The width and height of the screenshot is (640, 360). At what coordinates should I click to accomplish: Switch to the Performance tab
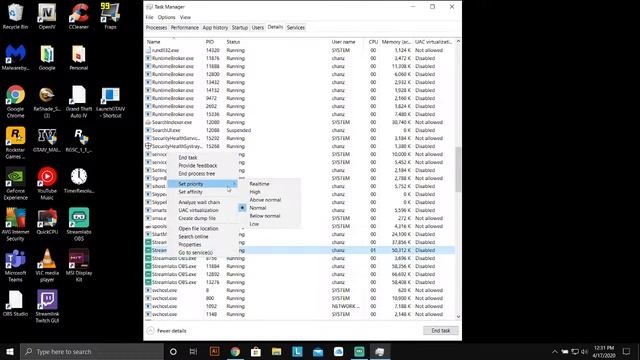[x=184, y=27]
